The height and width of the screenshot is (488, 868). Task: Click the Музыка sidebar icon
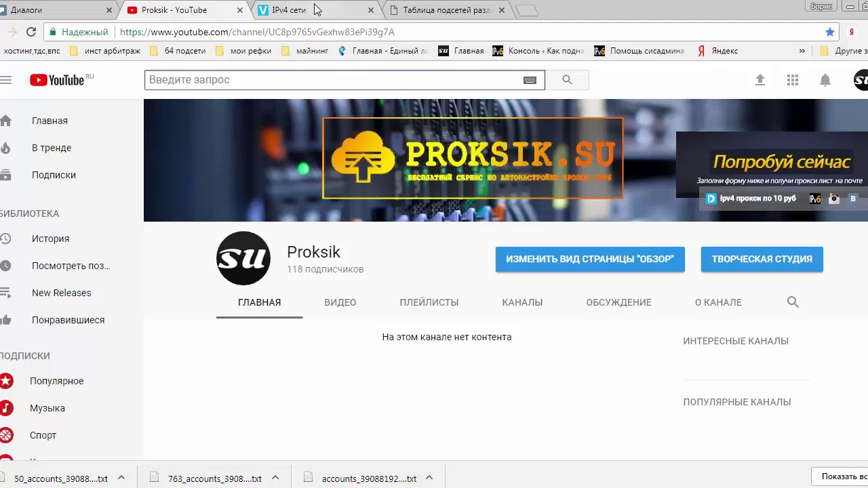coord(6,408)
